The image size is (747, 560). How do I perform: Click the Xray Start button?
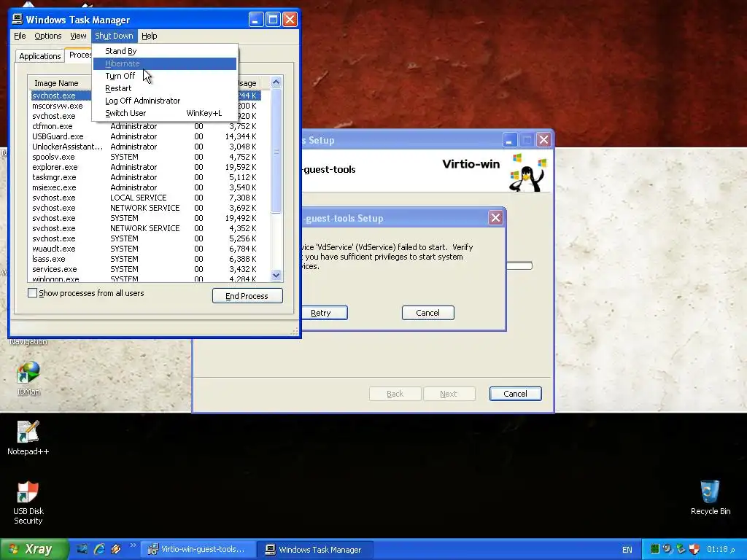[x=34, y=549]
